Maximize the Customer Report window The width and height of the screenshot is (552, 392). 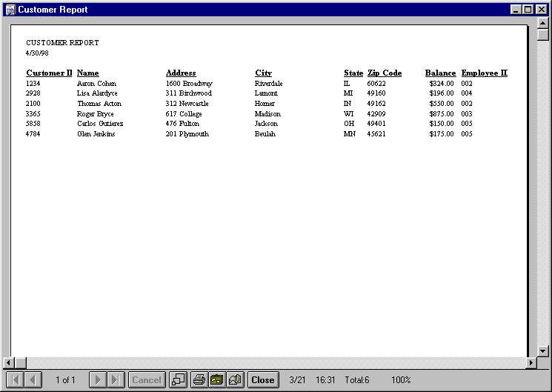pos(528,10)
